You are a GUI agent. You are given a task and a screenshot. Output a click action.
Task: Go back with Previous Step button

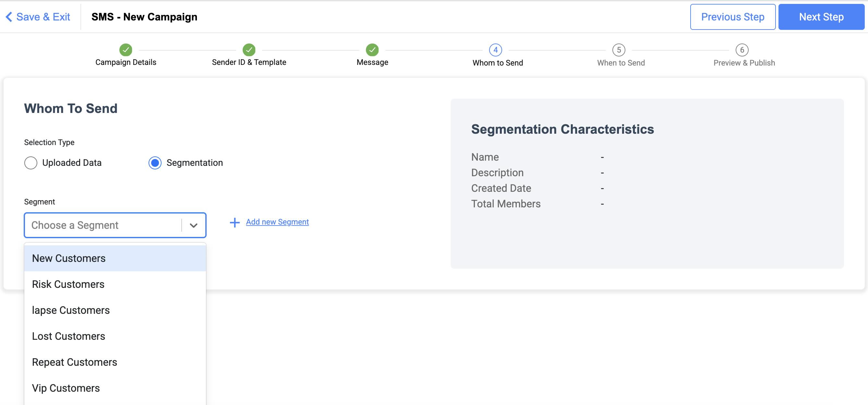(732, 17)
